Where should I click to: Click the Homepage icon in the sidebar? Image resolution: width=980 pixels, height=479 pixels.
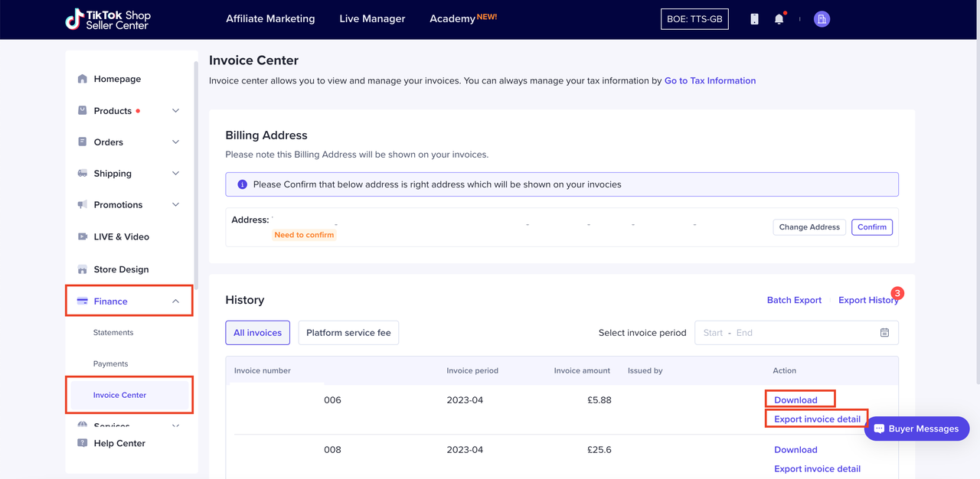(x=82, y=78)
